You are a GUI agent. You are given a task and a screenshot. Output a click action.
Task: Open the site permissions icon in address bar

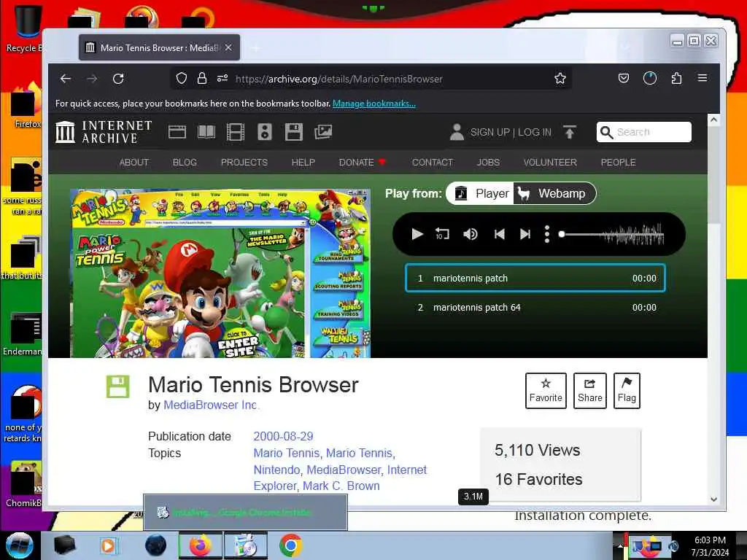point(222,78)
